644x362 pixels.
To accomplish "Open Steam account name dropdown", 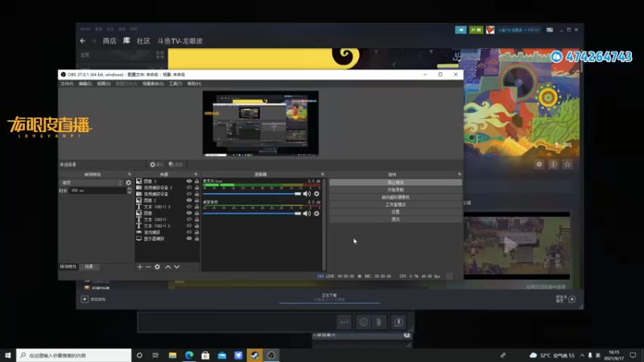I will pos(518,30).
